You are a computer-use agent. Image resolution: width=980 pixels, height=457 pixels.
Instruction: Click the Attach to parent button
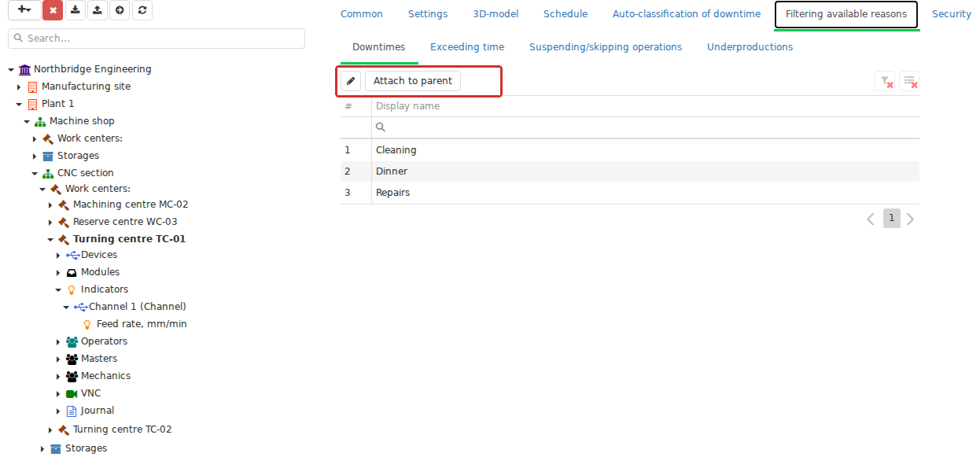[x=413, y=81]
